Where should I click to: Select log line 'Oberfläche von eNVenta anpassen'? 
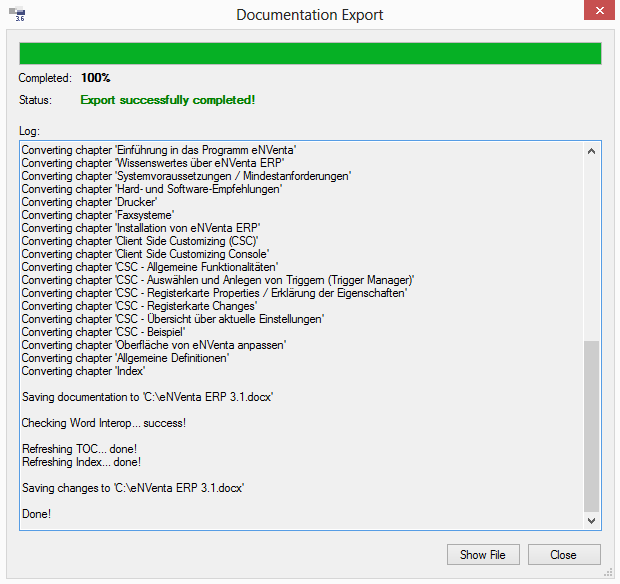[x=154, y=346]
